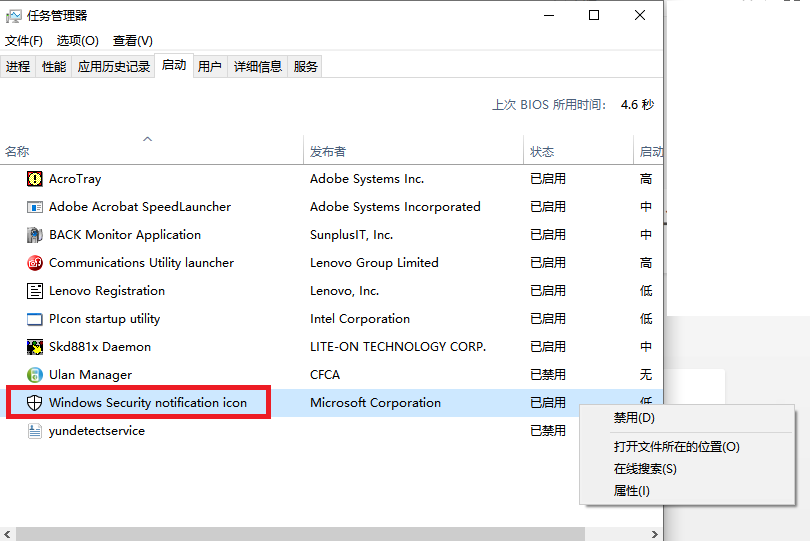The height and width of the screenshot is (541, 810).
Task: Click publisher Lenovo, Inc.
Action: [x=345, y=291]
